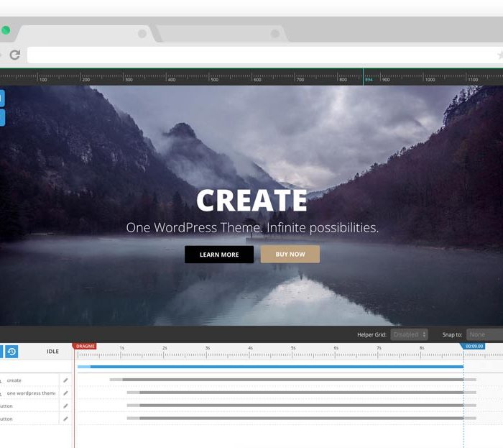Viewport: 503px width, 448px height.
Task: Click the browser address bar
Action: click(x=265, y=55)
